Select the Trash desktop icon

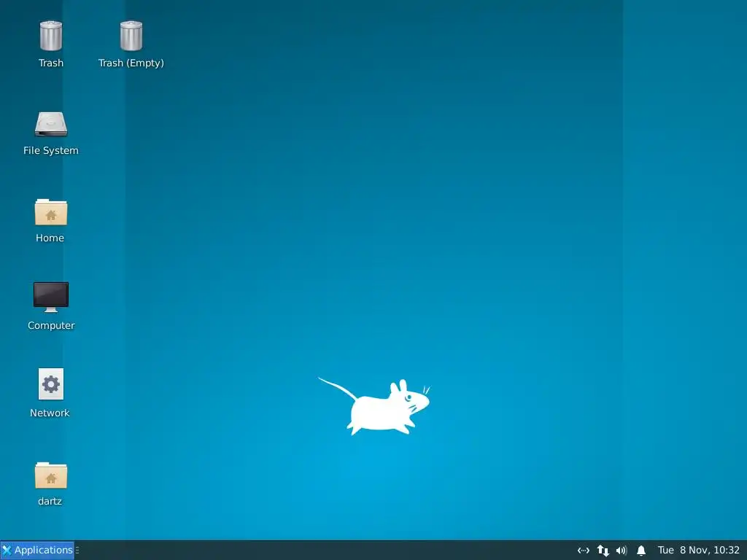pyautogui.click(x=51, y=36)
